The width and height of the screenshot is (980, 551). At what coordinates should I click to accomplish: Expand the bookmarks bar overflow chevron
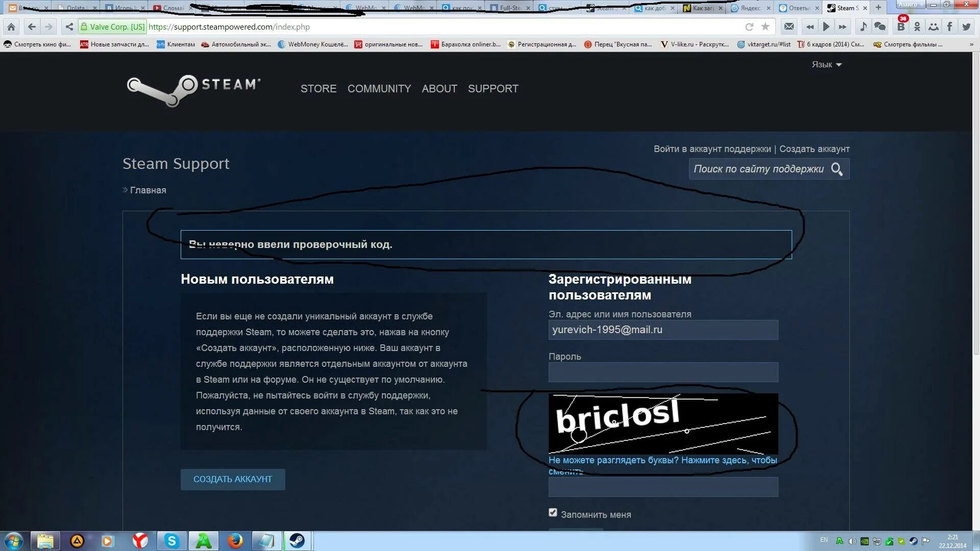971,44
